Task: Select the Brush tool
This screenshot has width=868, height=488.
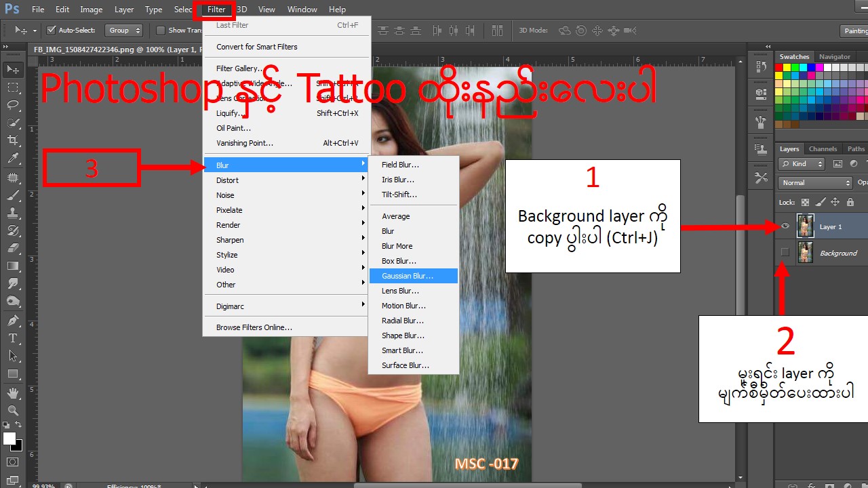Action: coord(12,195)
